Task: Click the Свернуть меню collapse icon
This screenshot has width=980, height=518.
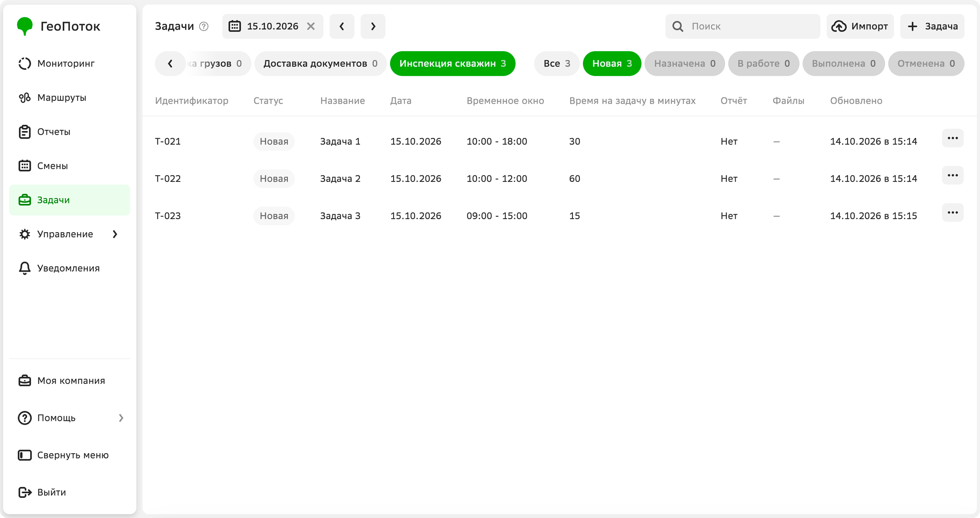Action: [25, 455]
